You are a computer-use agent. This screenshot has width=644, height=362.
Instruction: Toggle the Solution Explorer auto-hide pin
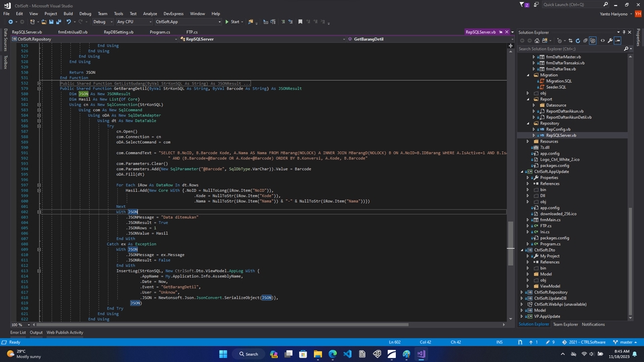[x=624, y=32]
